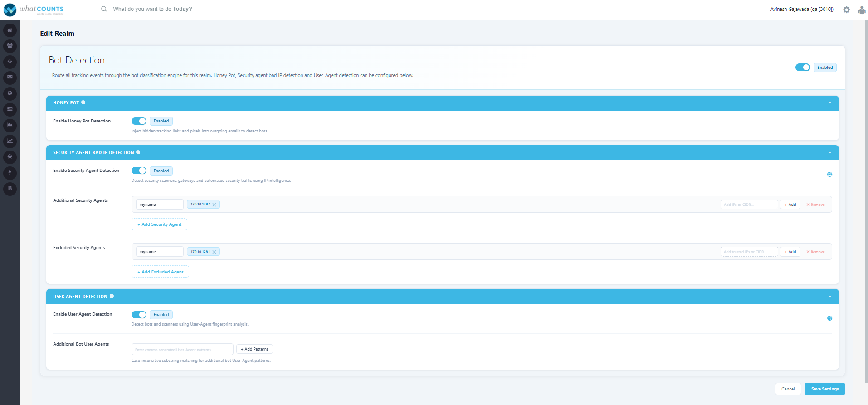Viewport: 868px width, 405px height.
Task: Click the Cancel button
Action: tap(788, 389)
